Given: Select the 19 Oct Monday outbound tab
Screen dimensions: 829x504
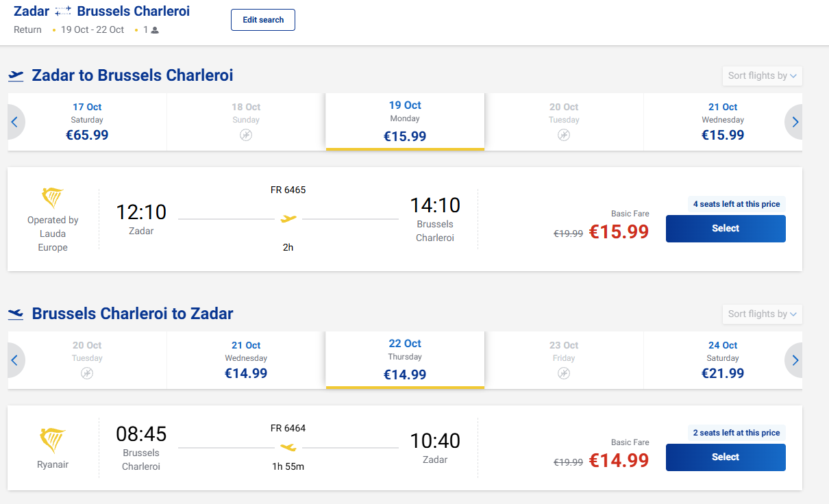Looking at the screenshot, I should [405, 121].
